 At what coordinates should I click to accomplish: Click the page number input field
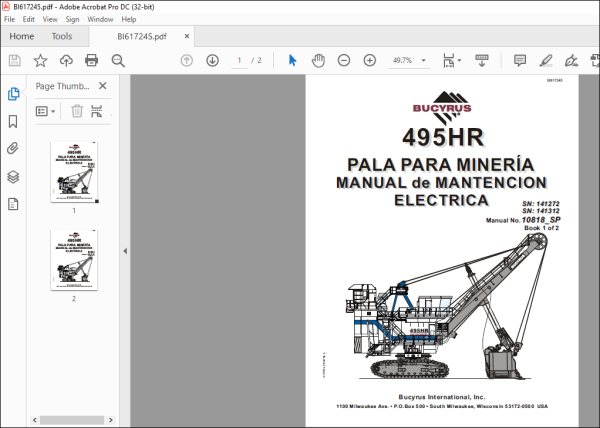(240, 60)
